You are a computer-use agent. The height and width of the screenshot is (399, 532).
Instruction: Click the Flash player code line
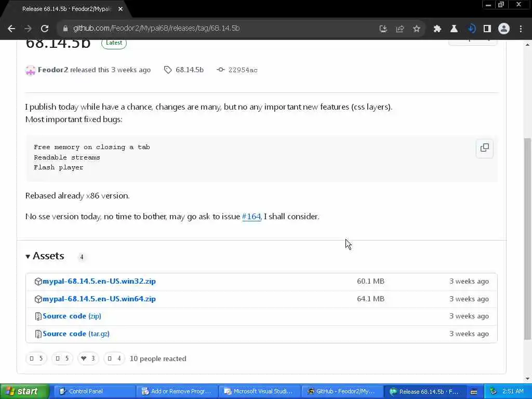[58, 168]
